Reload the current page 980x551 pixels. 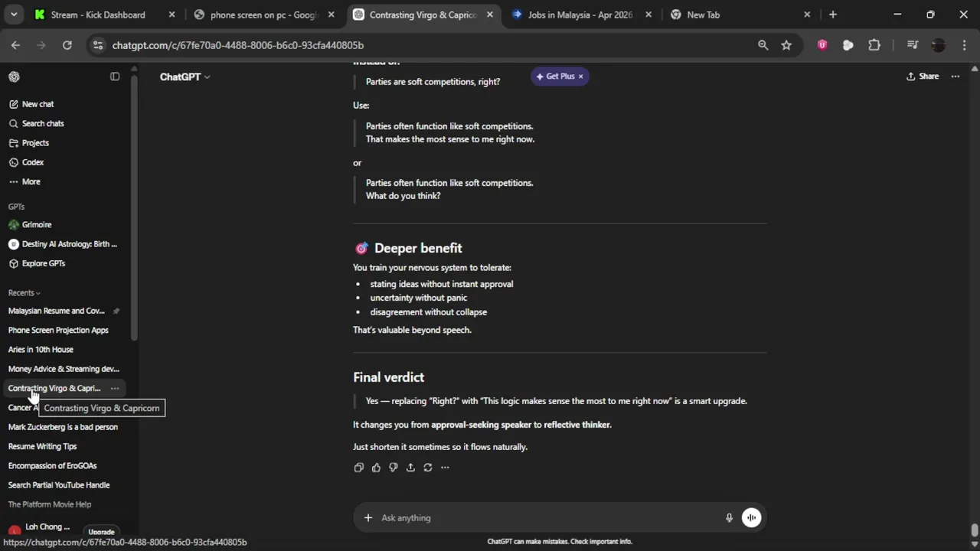67,45
